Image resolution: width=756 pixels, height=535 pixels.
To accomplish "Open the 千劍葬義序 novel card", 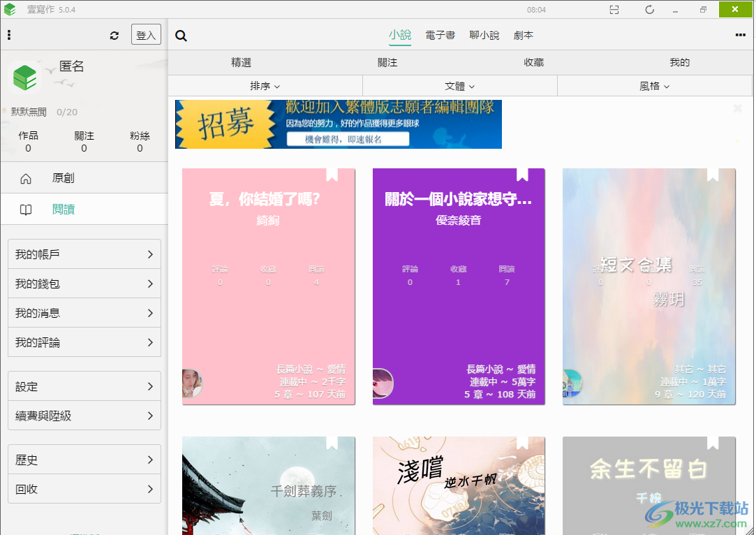I will pos(269,486).
